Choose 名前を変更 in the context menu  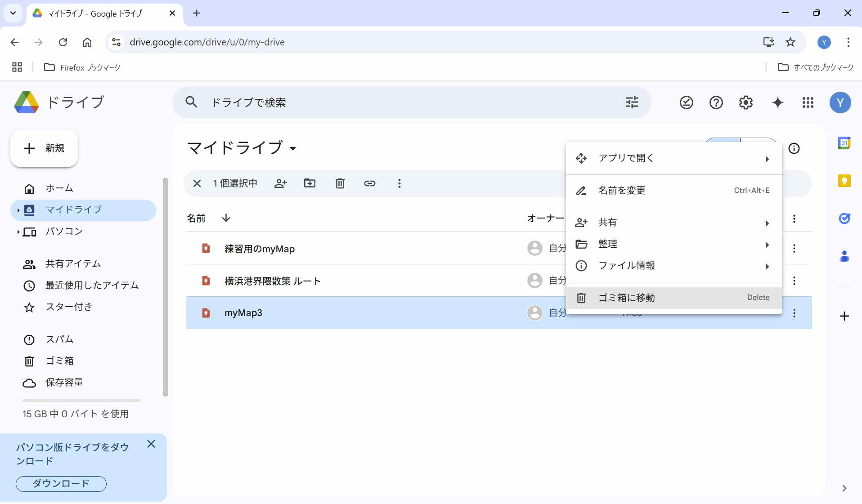pos(622,191)
